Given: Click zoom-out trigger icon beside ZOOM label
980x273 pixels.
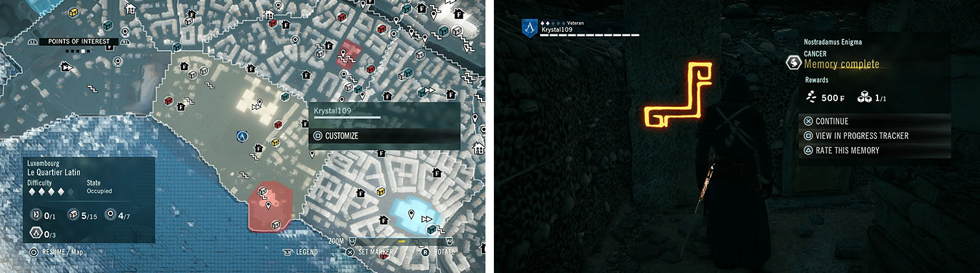Looking at the screenshot, I should click(351, 241).
